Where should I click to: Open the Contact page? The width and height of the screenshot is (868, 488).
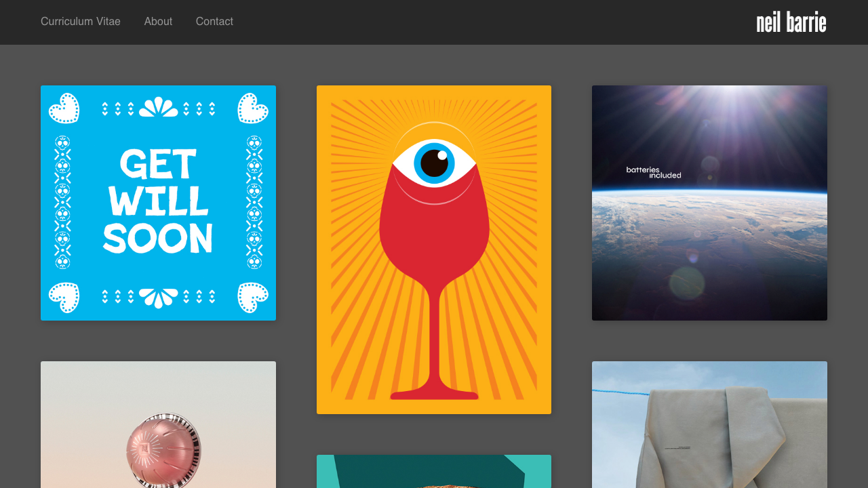[214, 22]
